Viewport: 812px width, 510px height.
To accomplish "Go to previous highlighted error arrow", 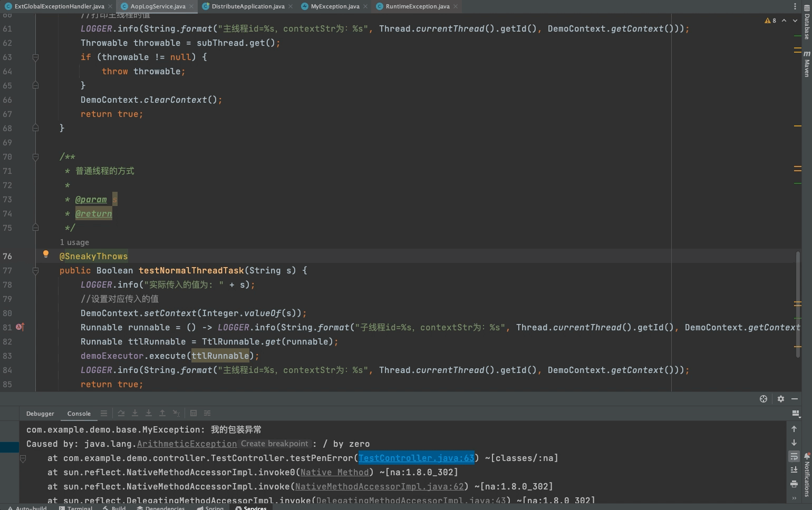I will pyautogui.click(x=784, y=21).
